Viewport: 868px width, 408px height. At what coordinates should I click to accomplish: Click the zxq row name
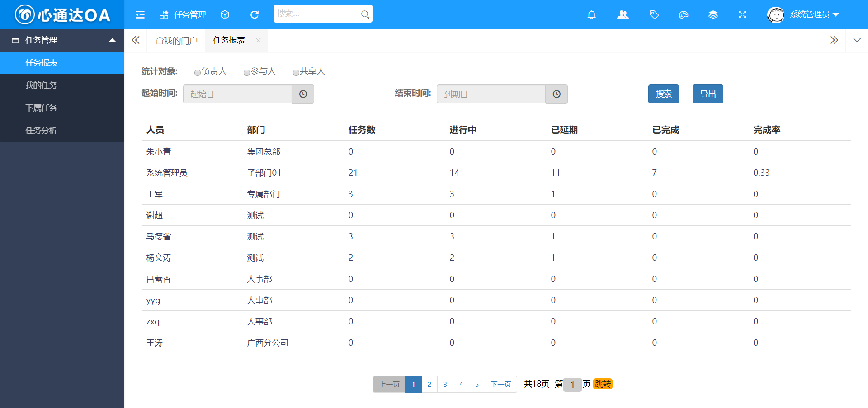153,321
